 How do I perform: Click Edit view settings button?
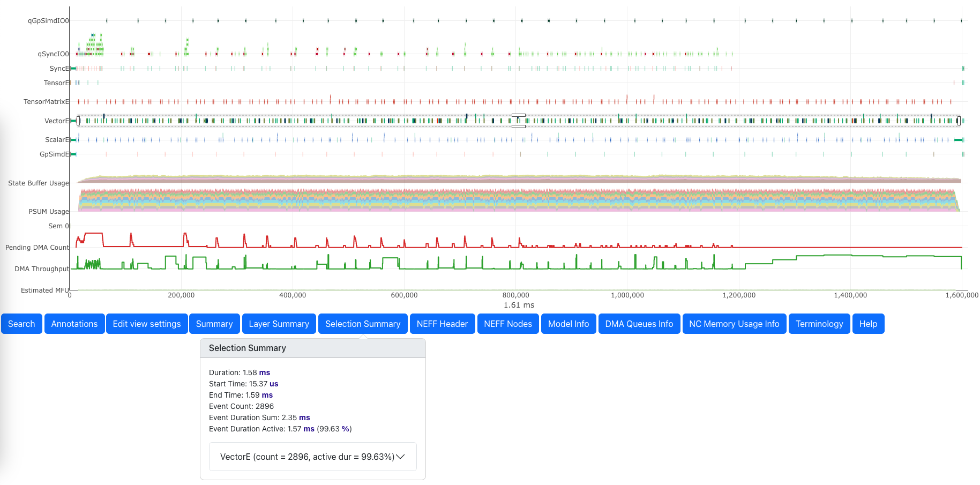click(147, 324)
